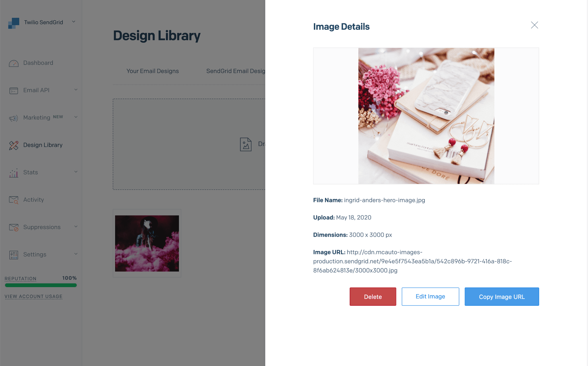Open the Stats bar-chart icon

click(13, 172)
